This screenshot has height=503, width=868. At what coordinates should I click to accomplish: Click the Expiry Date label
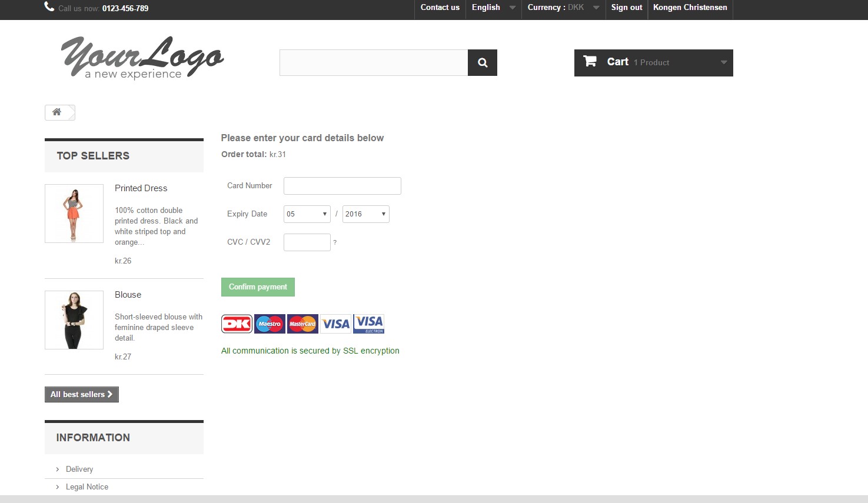point(247,214)
